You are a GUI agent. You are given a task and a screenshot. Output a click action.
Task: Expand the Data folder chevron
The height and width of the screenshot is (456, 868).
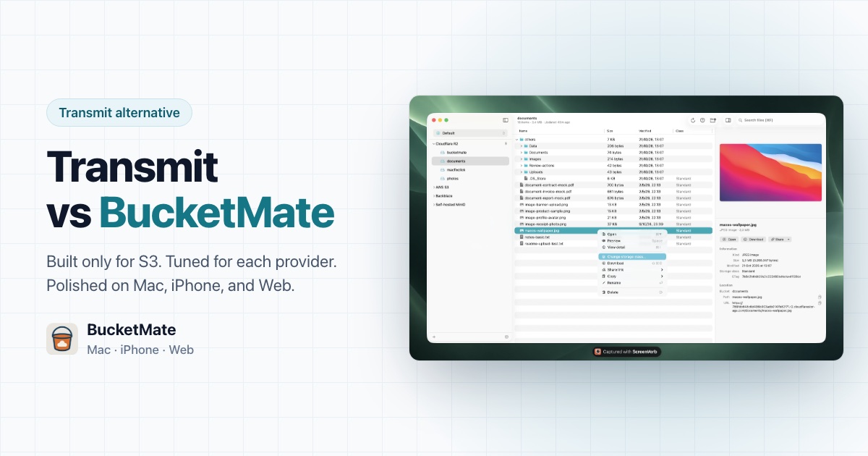coord(522,145)
